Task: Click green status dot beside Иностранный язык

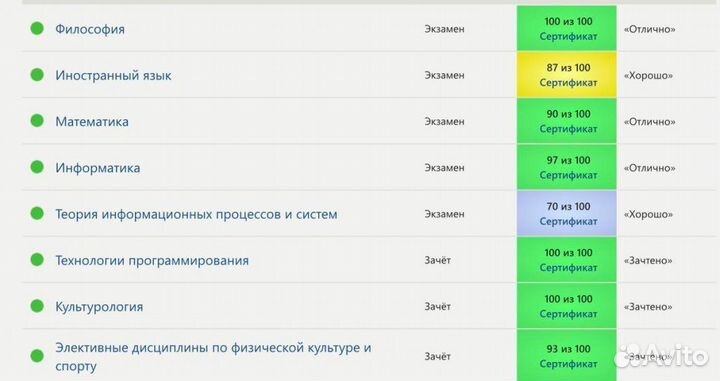Action: pos(37,74)
